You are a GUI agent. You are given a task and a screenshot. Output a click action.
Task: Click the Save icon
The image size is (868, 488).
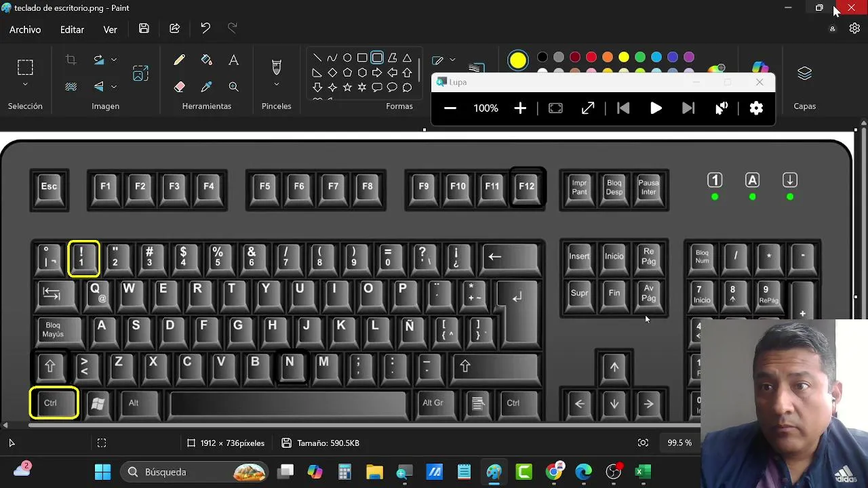coord(144,28)
